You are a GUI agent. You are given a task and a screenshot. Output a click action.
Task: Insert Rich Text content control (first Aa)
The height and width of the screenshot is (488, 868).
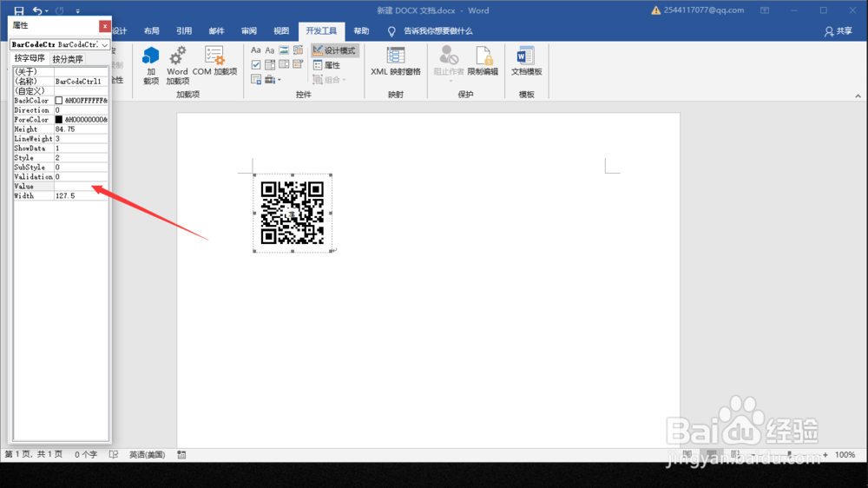256,50
